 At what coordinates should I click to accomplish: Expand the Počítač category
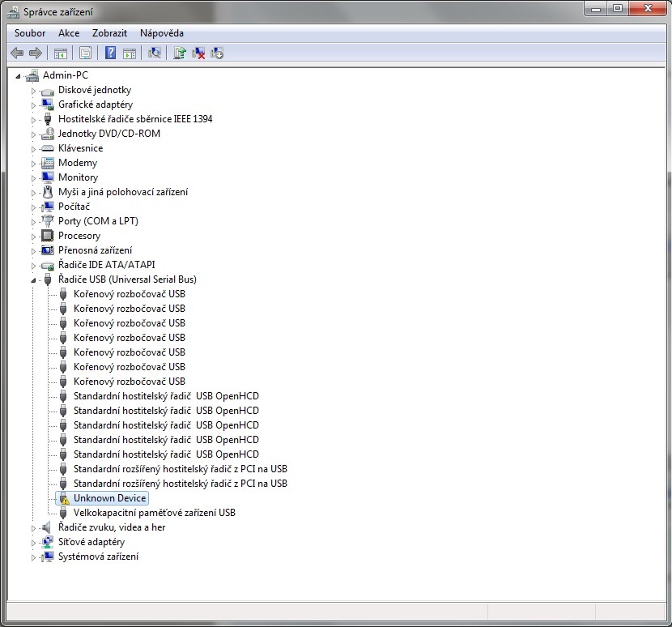point(33,207)
